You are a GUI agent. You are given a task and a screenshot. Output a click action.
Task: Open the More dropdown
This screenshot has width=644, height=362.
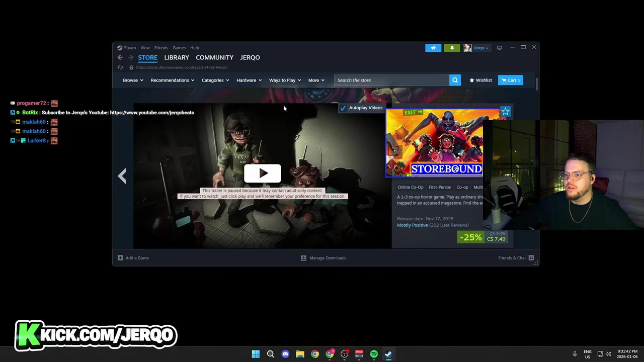click(x=316, y=80)
